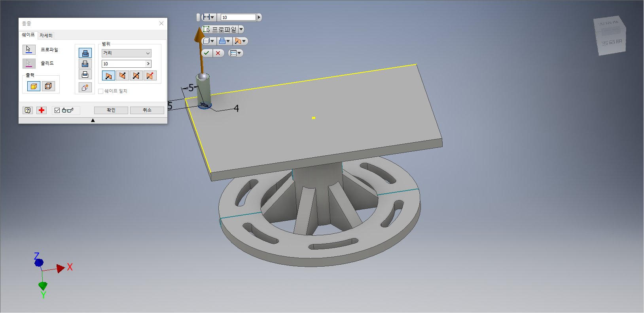Click the Z axis indicator of the triad
Screen dimensions: 644x313
tap(38, 262)
